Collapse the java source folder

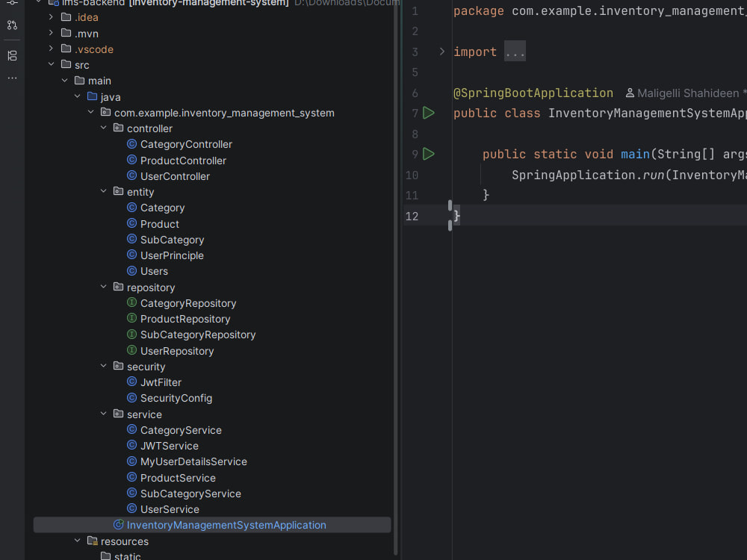[77, 96]
